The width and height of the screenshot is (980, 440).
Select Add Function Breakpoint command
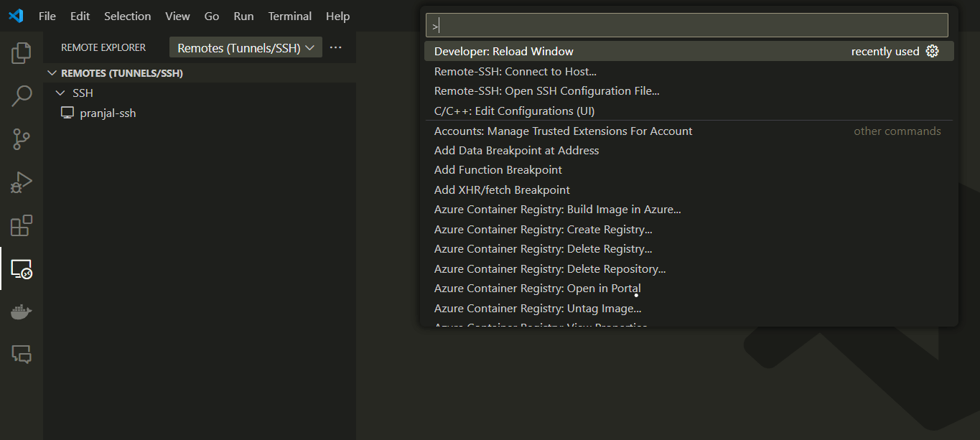tap(498, 170)
